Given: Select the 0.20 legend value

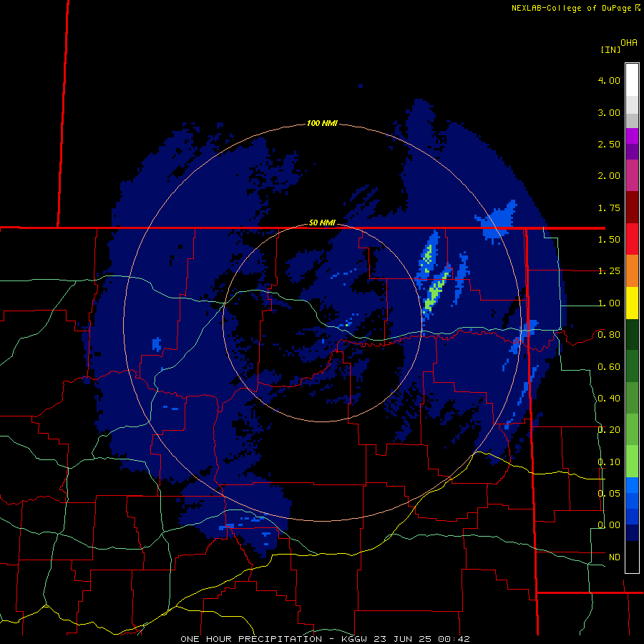Looking at the screenshot, I should point(609,430).
